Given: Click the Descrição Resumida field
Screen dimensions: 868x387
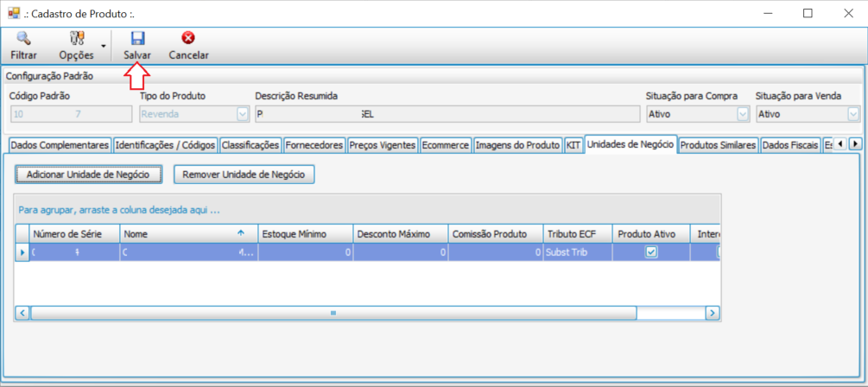Looking at the screenshot, I should pos(447,114).
